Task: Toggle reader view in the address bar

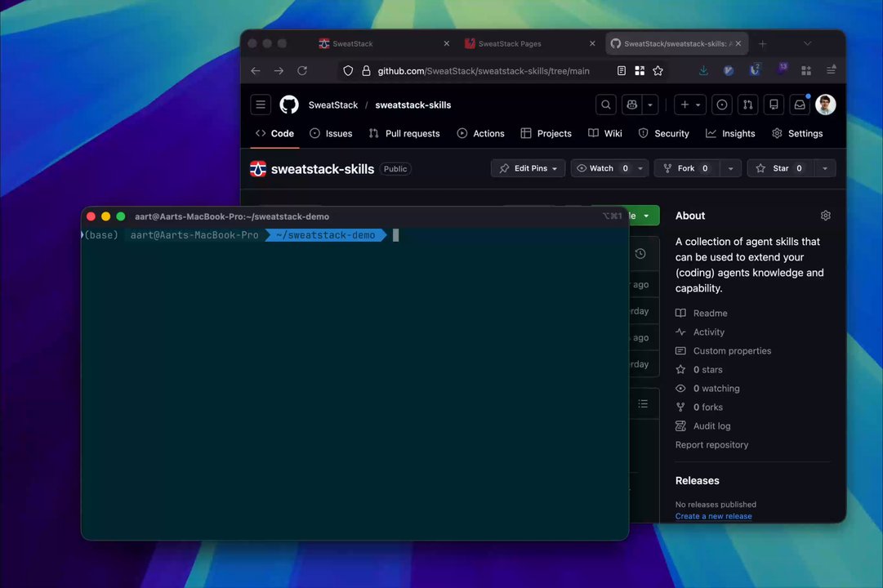Action: click(x=621, y=71)
